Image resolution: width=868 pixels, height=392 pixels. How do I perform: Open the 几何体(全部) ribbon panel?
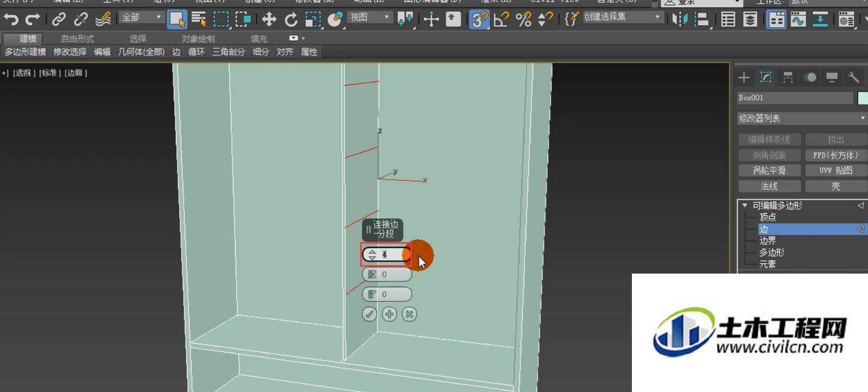(x=141, y=52)
